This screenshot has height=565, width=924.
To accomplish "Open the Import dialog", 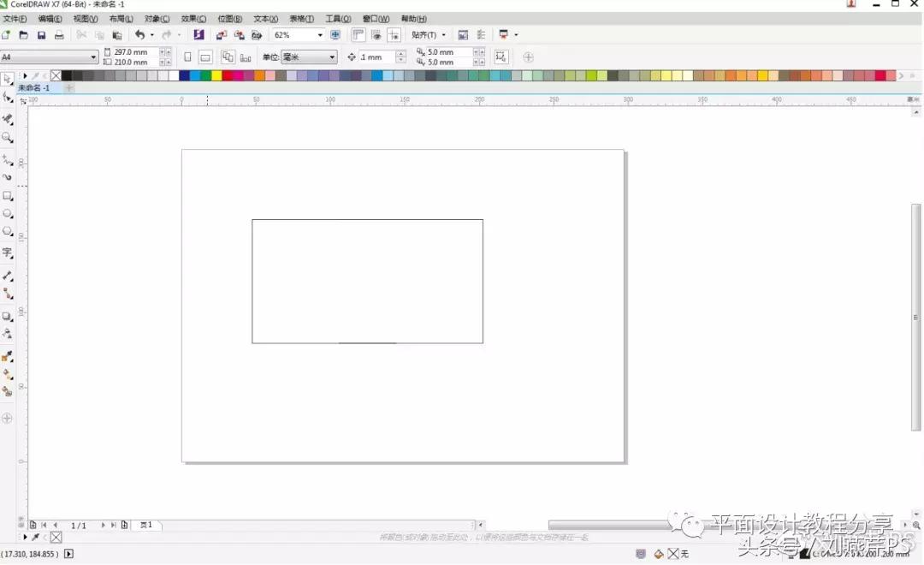I will (x=222, y=34).
